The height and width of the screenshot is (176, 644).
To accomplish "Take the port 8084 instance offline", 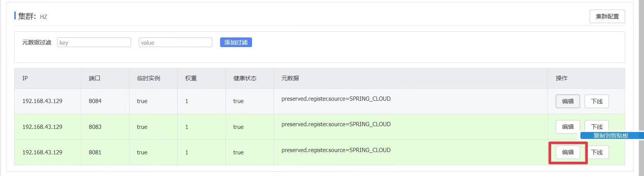I will 597,102.
